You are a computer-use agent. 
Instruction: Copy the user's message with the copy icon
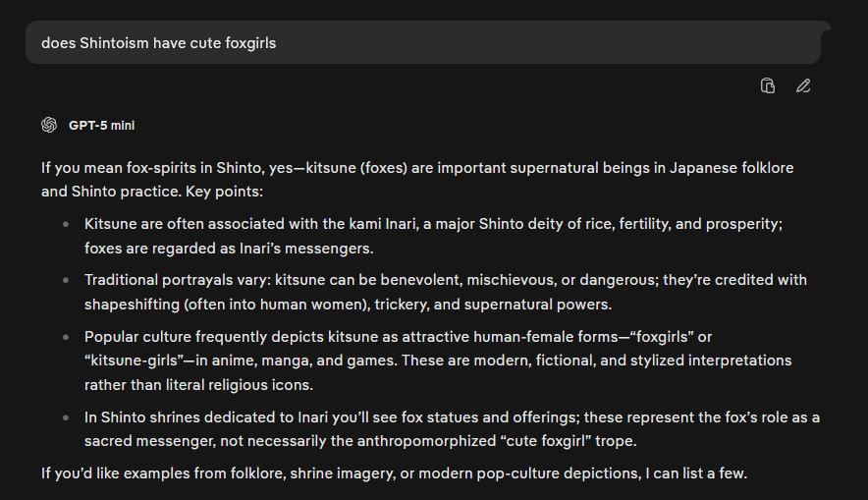coord(768,86)
